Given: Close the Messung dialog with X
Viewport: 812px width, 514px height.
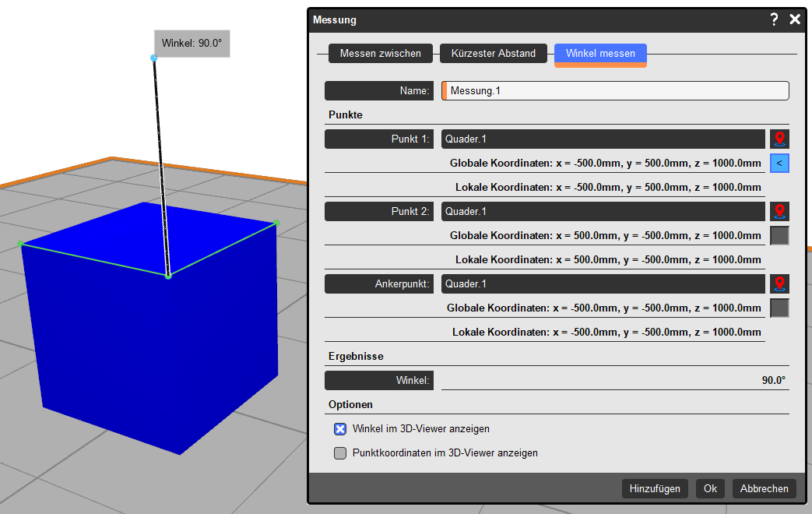Looking at the screenshot, I should pos(795,19).
